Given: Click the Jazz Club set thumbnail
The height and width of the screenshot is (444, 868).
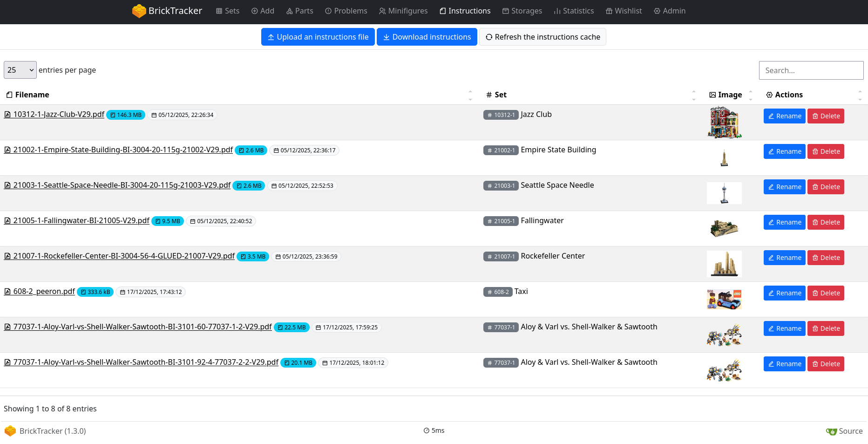Looking at the screenshot, I should pos(724,123).
